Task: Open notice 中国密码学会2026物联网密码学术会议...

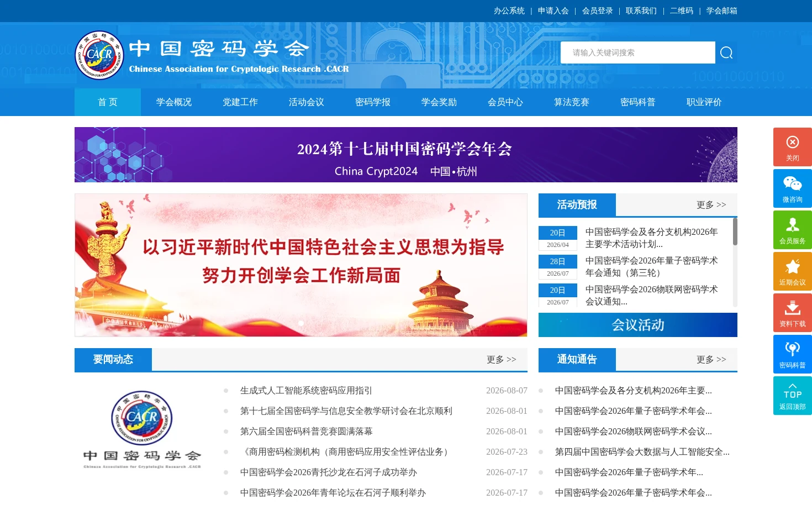Action: click(x=634, y=432)
